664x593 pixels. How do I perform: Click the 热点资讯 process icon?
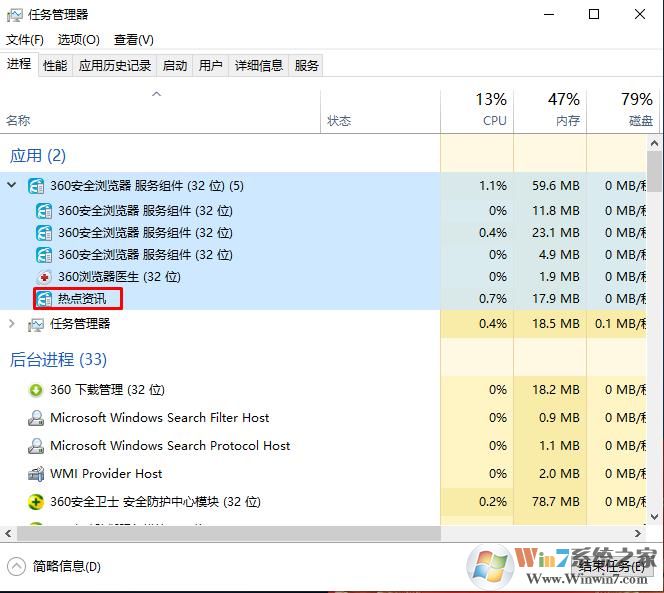point(44,299)
